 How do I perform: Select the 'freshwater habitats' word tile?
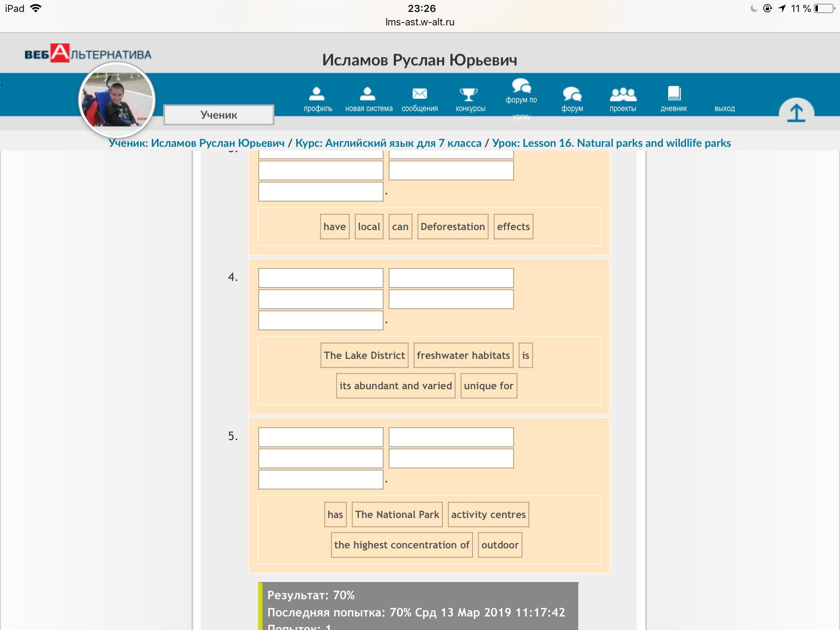coord(463,355)
